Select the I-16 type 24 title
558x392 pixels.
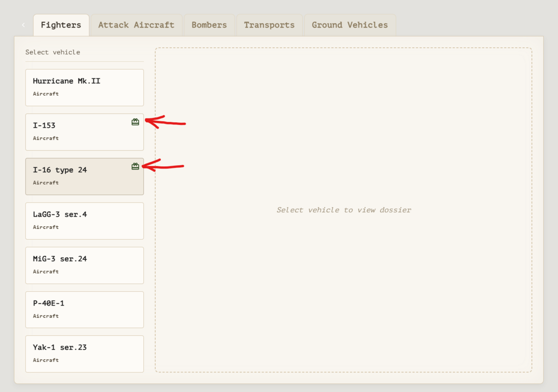coord(60,170)
